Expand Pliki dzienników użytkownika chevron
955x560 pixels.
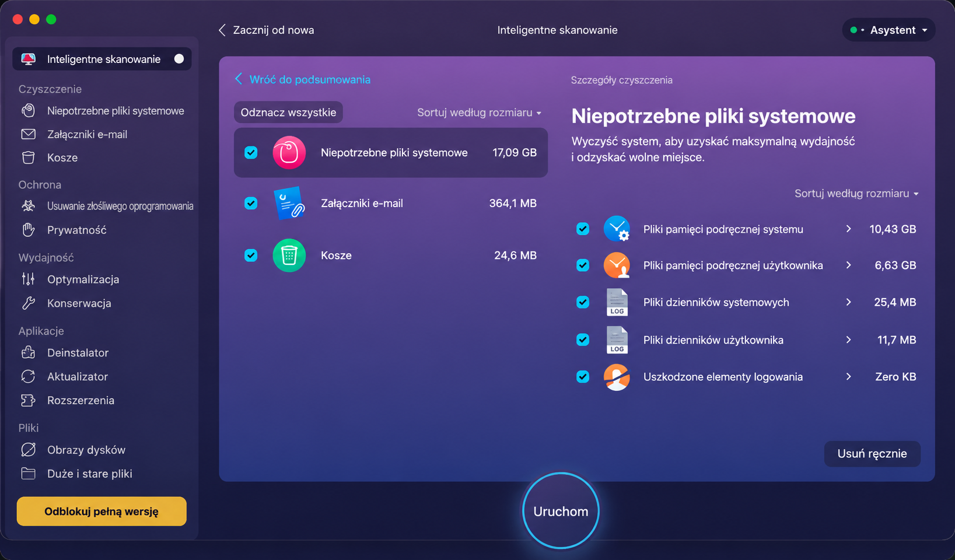pyautogui.click(x=848, y=339)
